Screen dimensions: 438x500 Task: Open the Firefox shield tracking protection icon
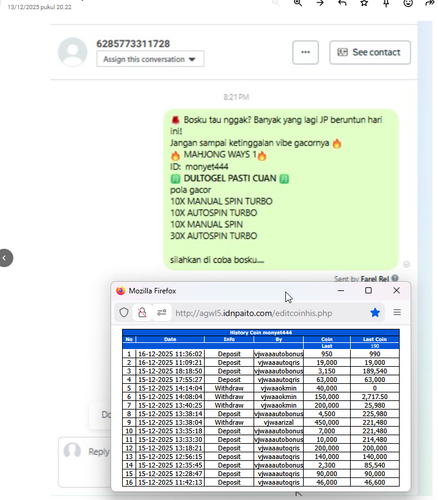pyautogui.click(x=124, y=313)
